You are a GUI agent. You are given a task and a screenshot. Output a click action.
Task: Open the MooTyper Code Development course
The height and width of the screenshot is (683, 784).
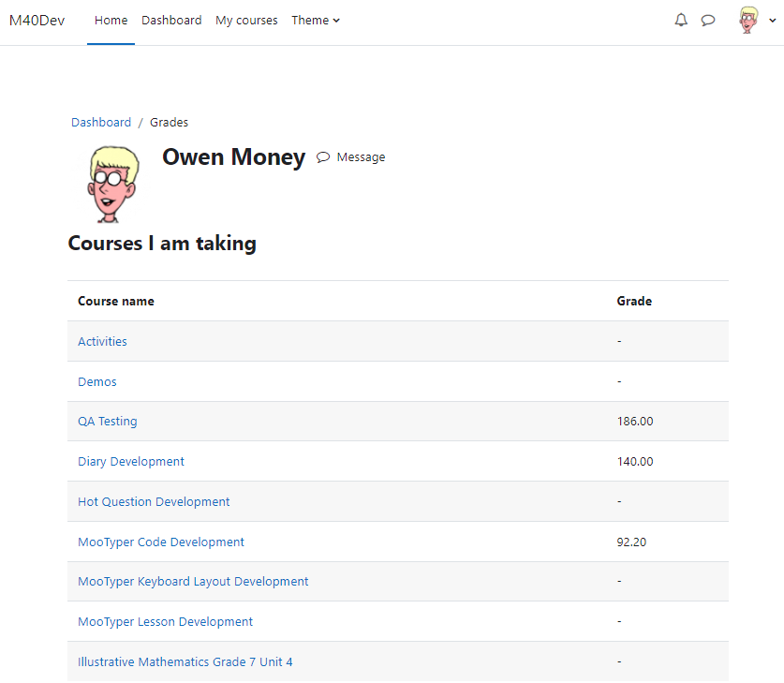(x=161, y=542)
